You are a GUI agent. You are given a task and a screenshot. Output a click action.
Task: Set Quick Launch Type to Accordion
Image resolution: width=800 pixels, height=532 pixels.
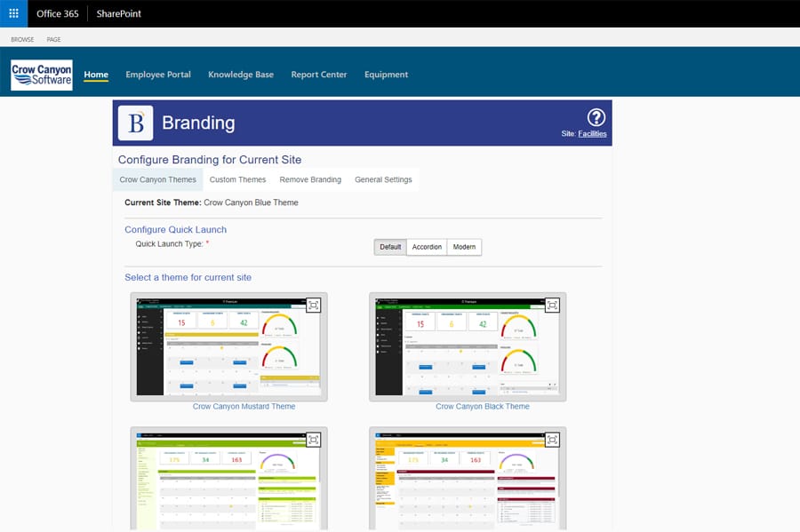(427, 247)
